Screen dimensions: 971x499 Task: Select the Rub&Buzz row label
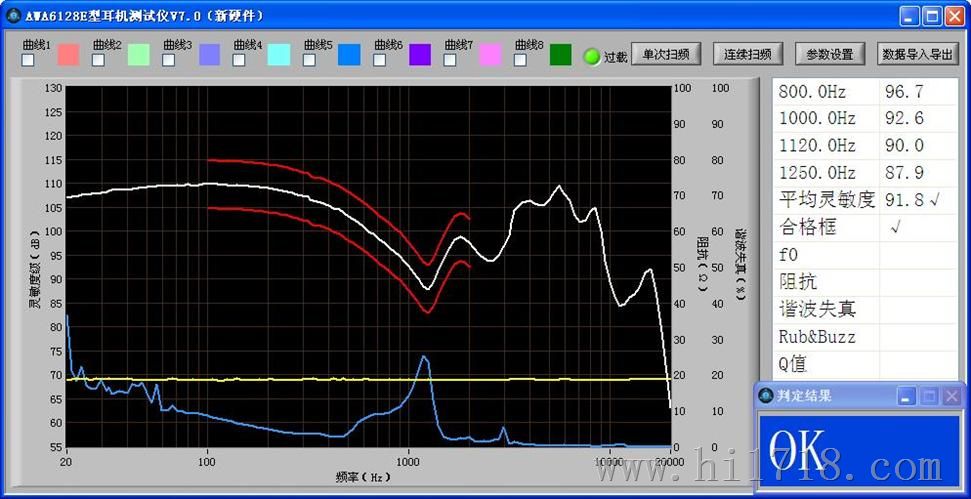(x=817, y=337)
